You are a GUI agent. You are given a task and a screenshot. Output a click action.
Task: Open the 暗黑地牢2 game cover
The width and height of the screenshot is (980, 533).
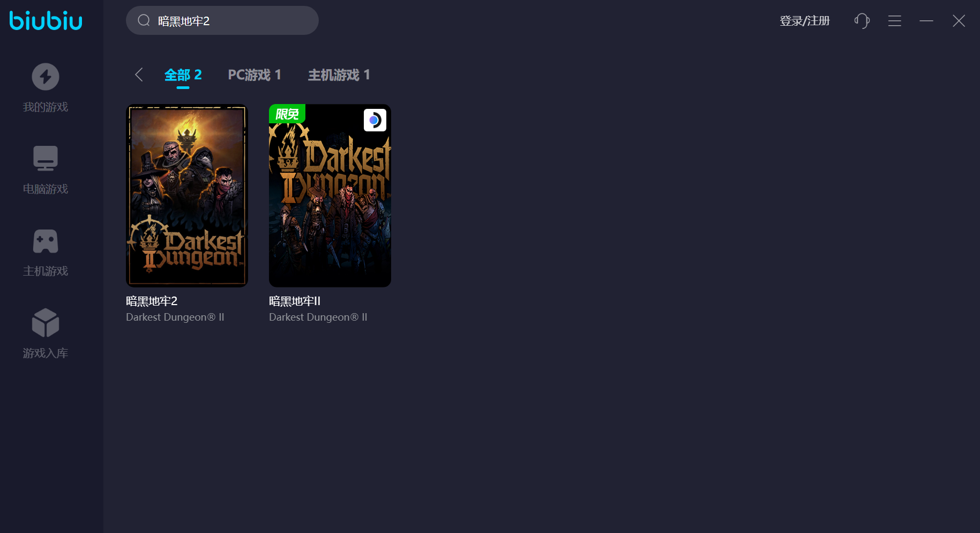point(187,196)
